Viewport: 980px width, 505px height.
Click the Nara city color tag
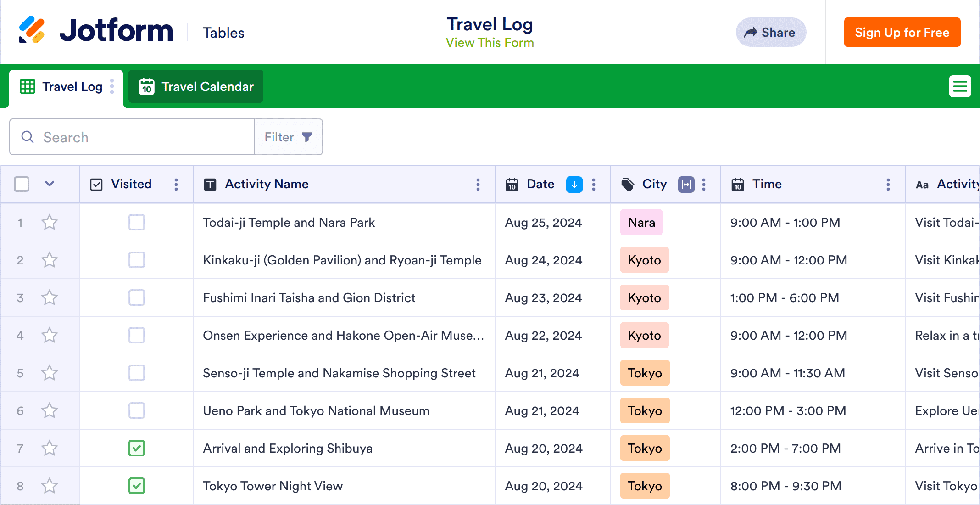tap(641, 223)
